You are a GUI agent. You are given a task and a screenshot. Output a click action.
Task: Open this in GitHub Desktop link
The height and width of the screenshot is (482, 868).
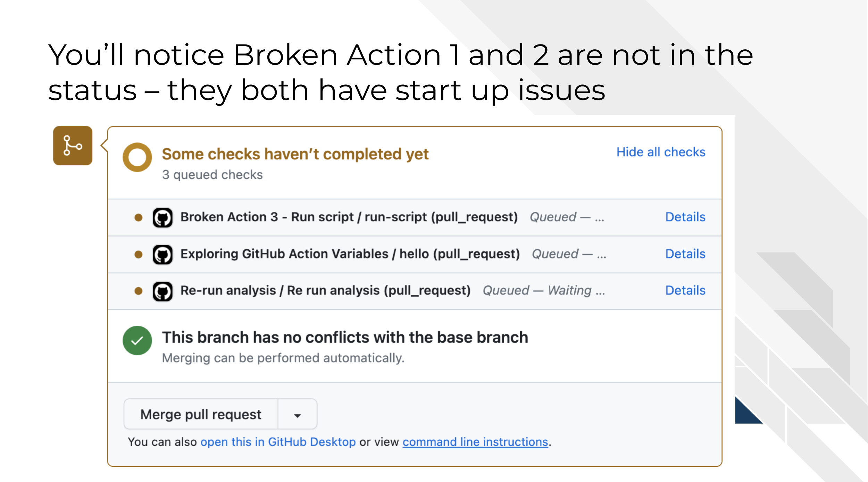278,442
